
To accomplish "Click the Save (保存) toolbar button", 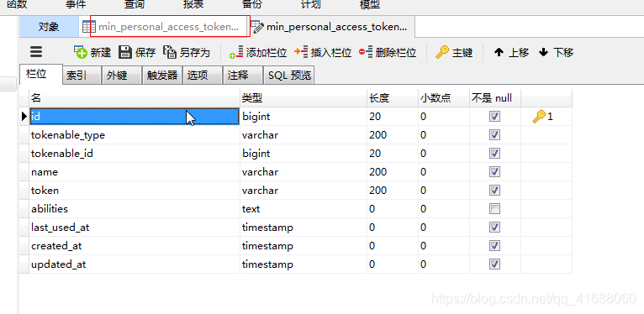I will (137, 52).
